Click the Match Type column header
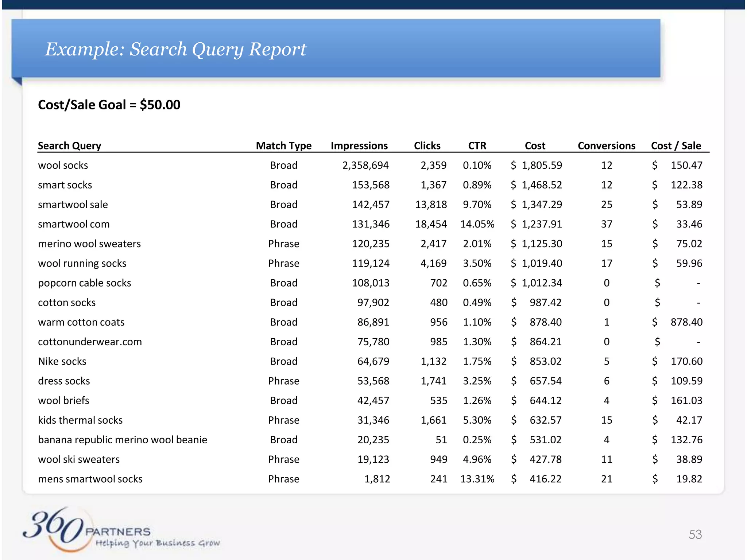 (x=283, y=145)
